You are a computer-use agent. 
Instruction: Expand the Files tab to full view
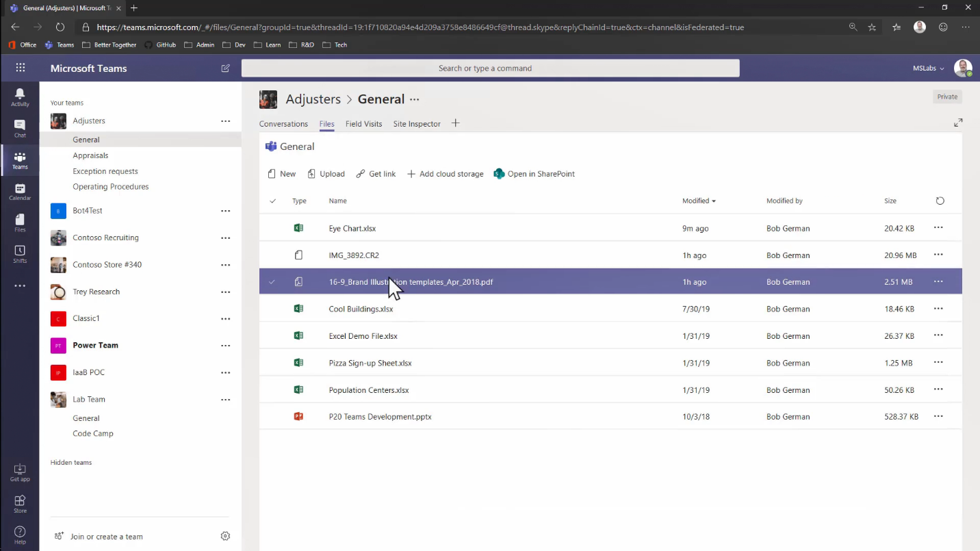click(958, 123)
